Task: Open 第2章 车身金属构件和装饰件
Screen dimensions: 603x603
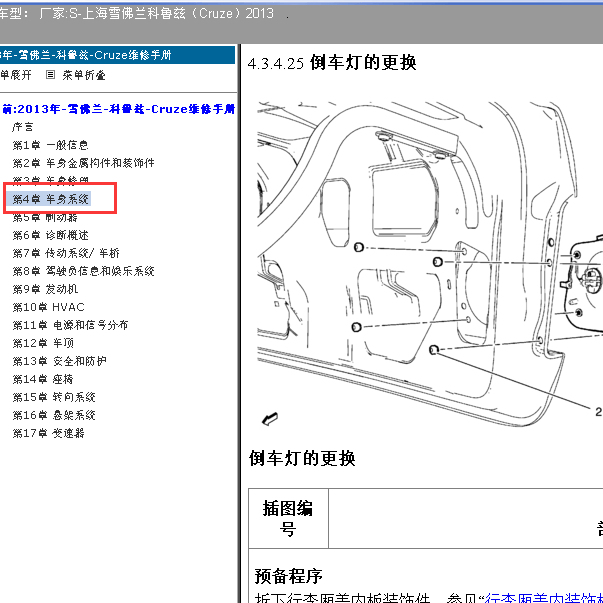Action: tap(83, 163)
